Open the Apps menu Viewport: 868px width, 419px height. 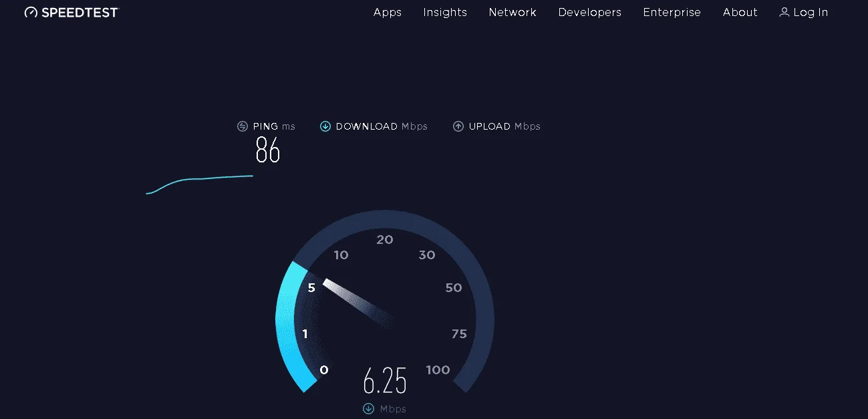click(388, 12)
